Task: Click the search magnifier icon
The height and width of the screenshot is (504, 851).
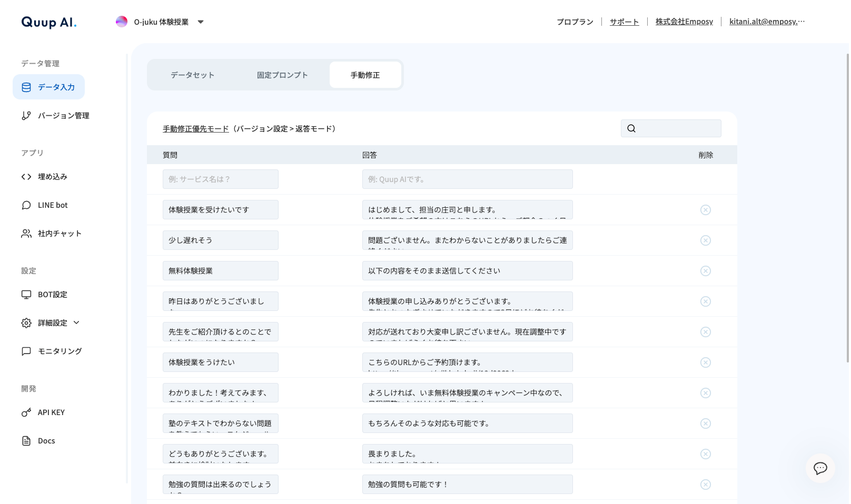Action: tap(631, 128)
